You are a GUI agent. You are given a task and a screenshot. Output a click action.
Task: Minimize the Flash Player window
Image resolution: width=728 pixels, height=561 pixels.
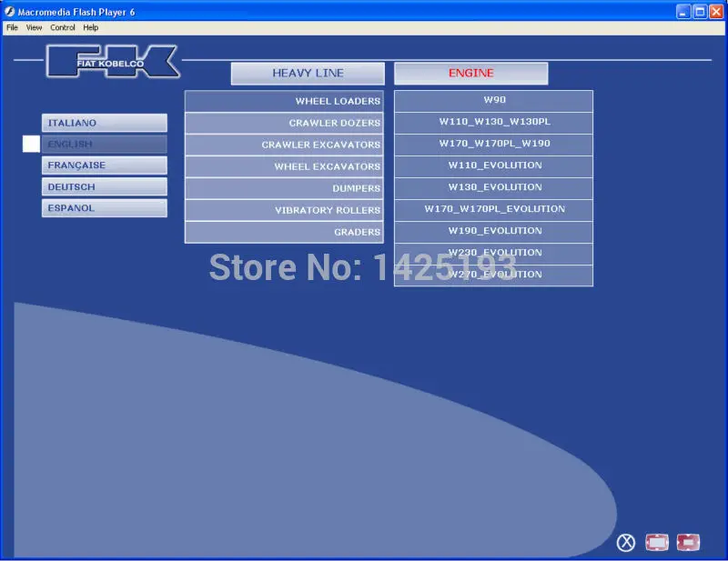(683, 12)
